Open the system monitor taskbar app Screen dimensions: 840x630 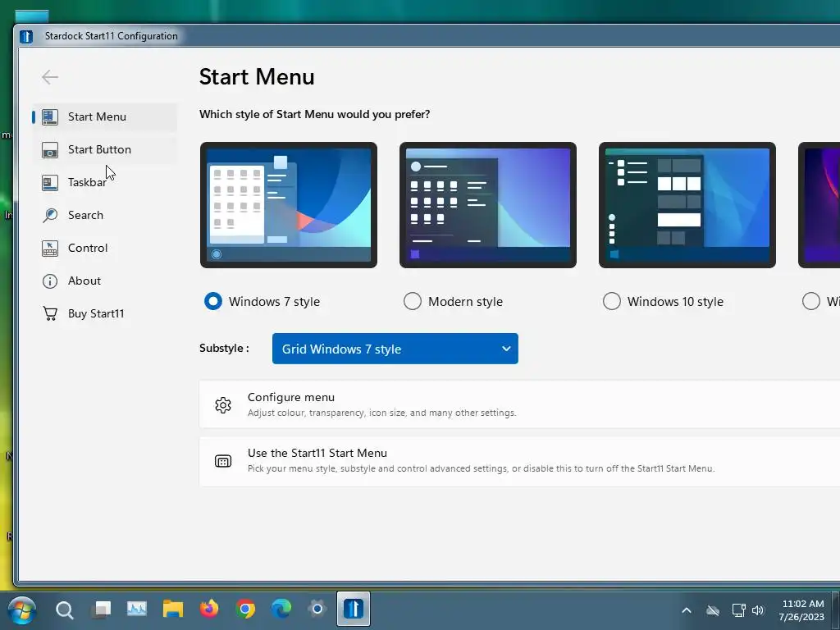137,609
